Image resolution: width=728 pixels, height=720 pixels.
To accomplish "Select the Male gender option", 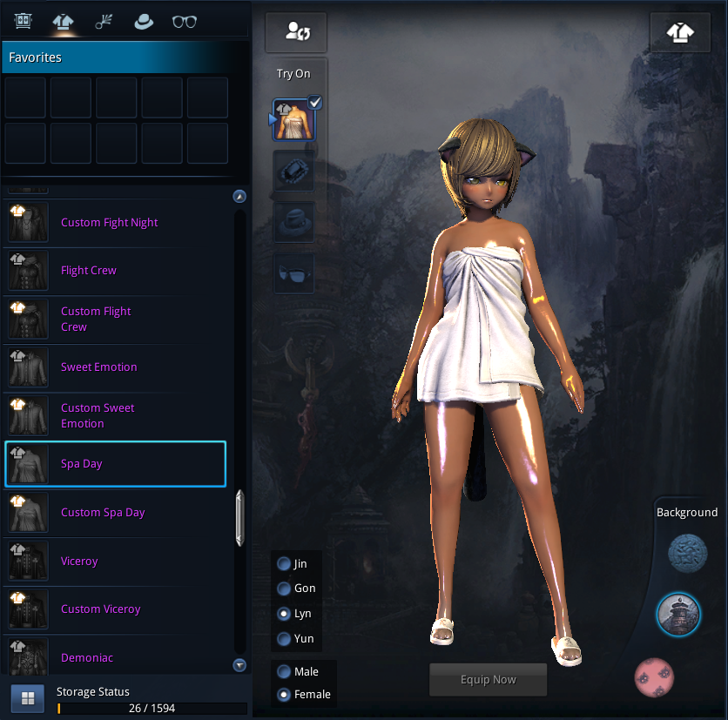I will click(x=284, y=672).
